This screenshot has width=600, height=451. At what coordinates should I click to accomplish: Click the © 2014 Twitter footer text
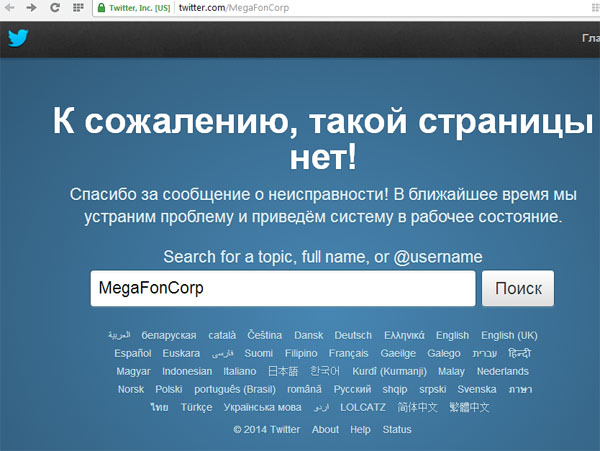(267, 430)
